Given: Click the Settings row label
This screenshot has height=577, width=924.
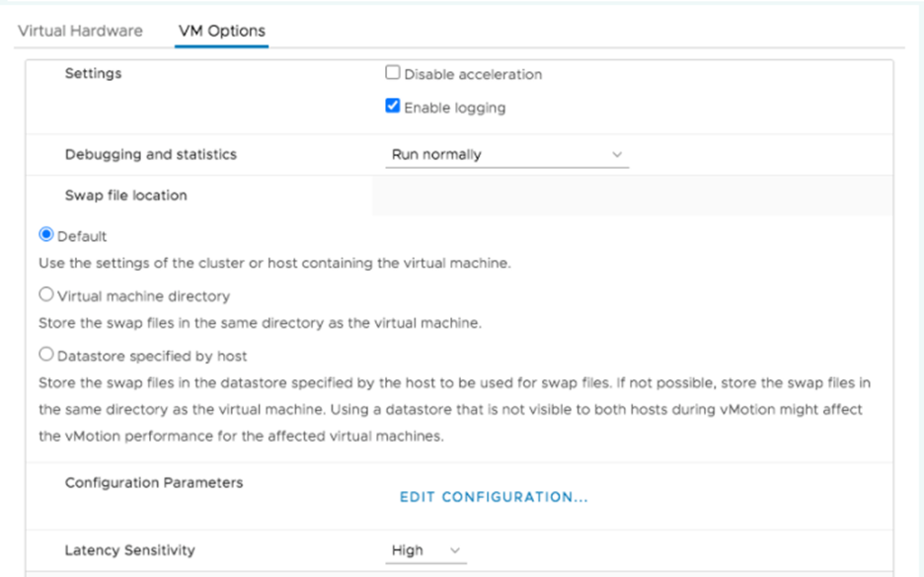Looking at the screenshot, I should (93, 73).
